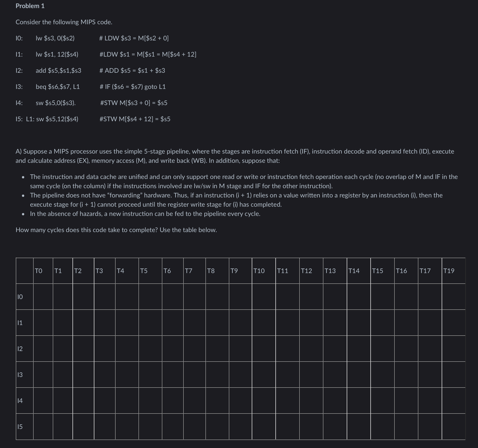Click the bullet starting "The instruction and data cache"
The height and width of the screenshot is (448, 478).
pyautogui.click(x=244, y=181)
